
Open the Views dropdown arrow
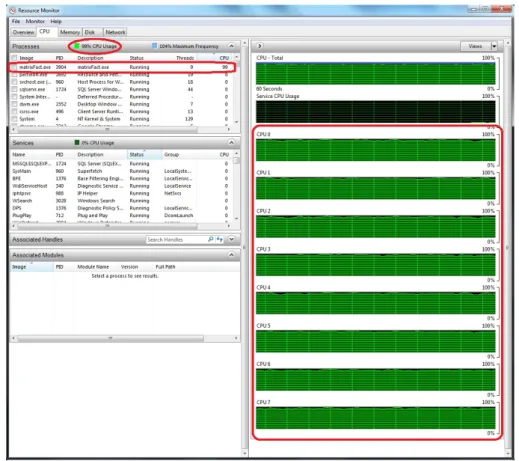coord(494,46)
